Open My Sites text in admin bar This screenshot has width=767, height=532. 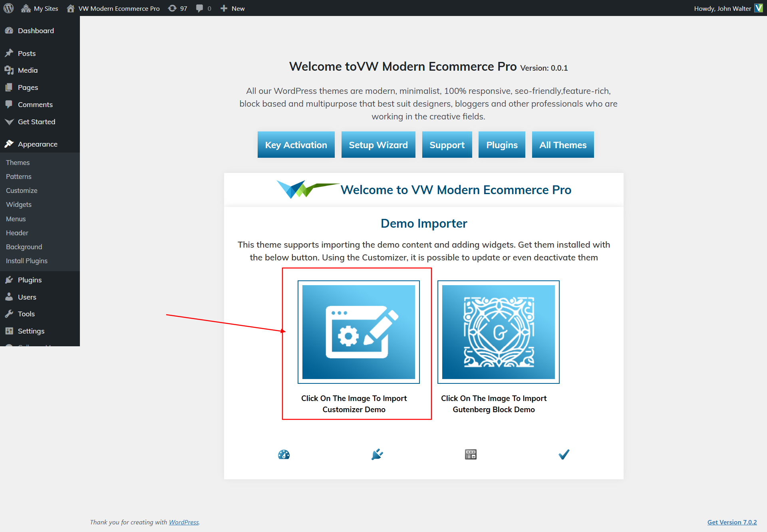[46, 8]
